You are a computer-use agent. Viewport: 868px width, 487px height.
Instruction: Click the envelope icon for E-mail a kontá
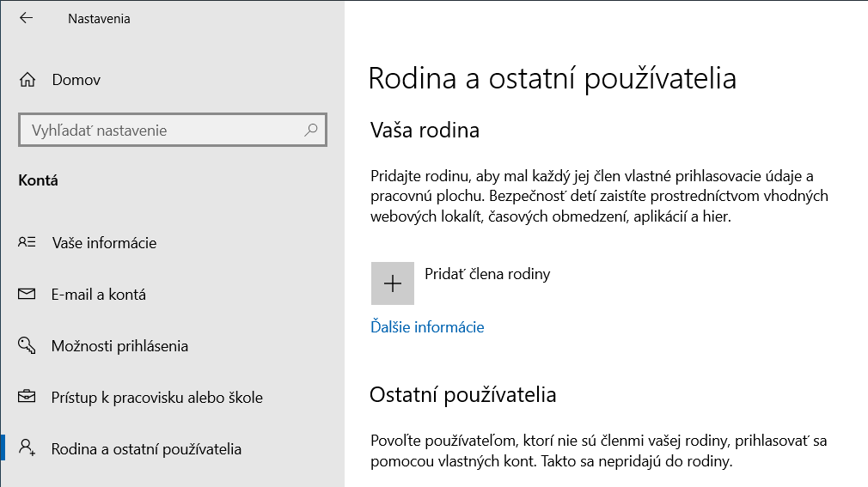(x=27, y=295)
